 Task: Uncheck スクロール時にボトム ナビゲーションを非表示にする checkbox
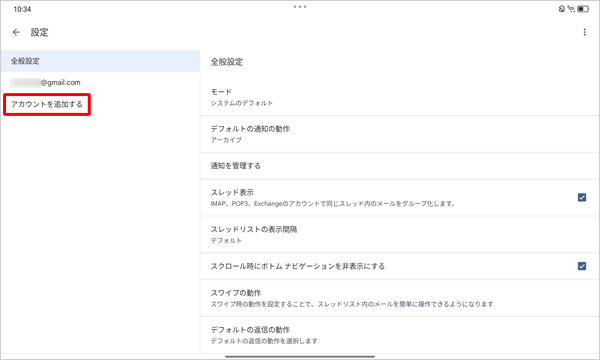[x=582, y=266]
